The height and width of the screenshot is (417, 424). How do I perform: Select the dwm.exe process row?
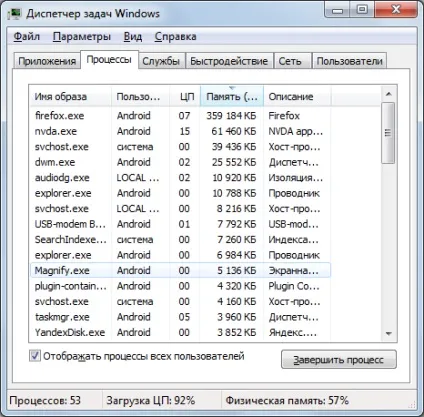[x=180, y=162]
